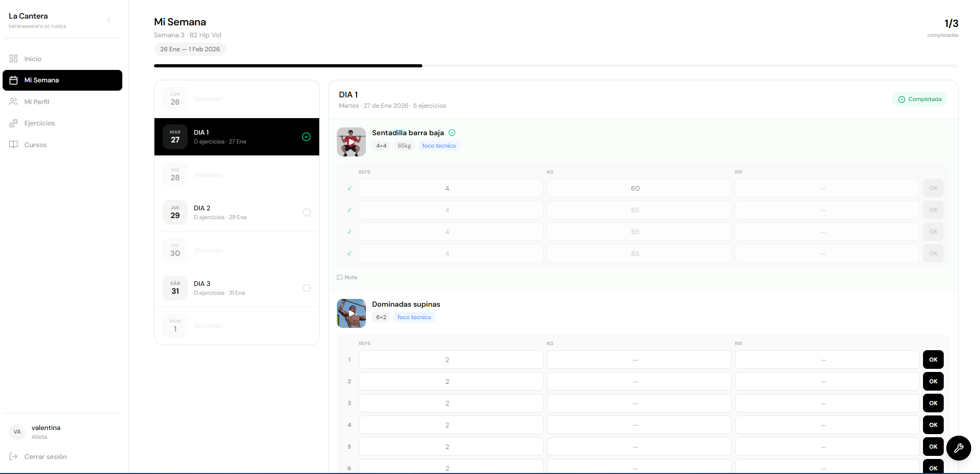Screen dimensions: 980x474
Task: Expand the DIA 2 Thursday 29 entry
Action: 236,212
